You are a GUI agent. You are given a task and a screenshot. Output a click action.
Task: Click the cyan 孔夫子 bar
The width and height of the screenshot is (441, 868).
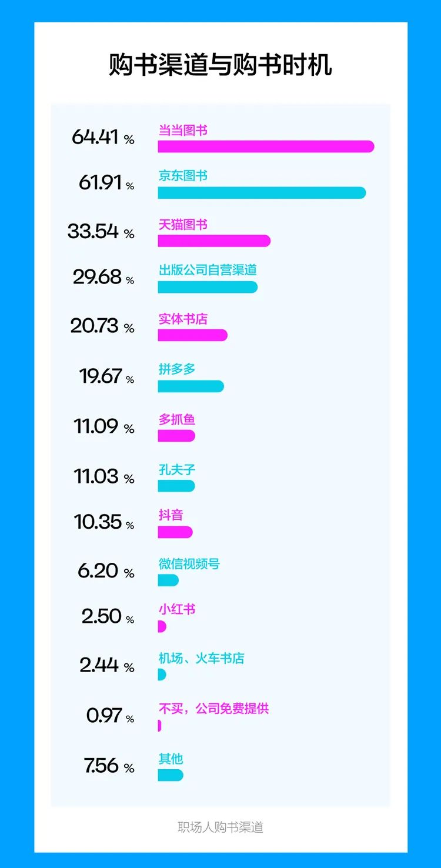(x=176, y=486)
